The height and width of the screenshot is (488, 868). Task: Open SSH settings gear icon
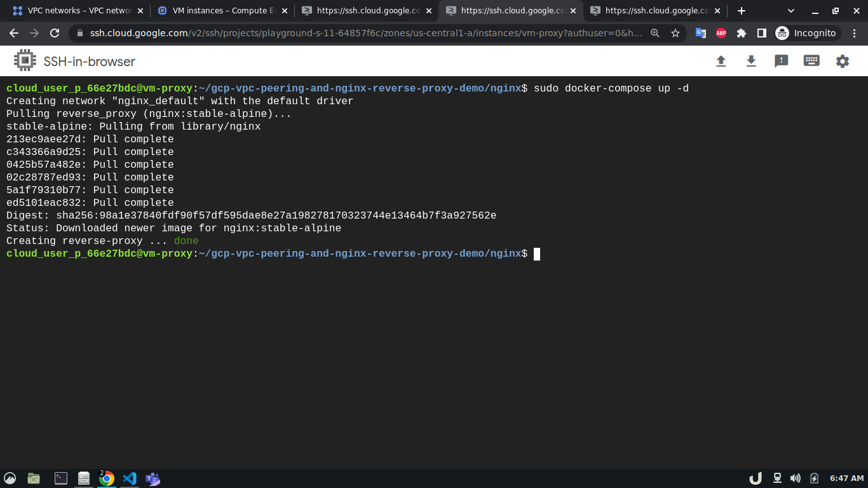click(x=843, y=61)
